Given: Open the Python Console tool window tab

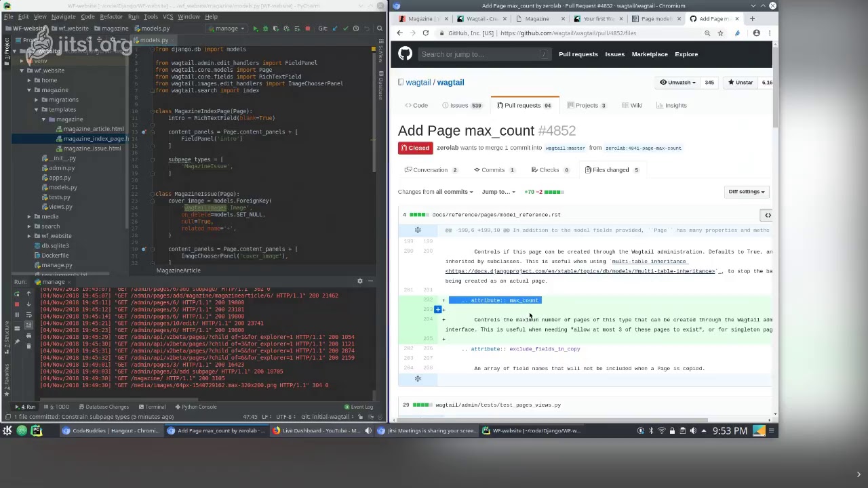Looking at the screenshot, I should [x=196, y=407].
